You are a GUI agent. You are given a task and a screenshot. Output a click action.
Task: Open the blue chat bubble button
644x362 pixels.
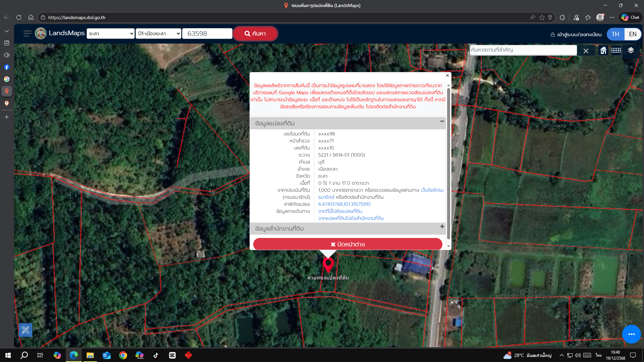631,334
